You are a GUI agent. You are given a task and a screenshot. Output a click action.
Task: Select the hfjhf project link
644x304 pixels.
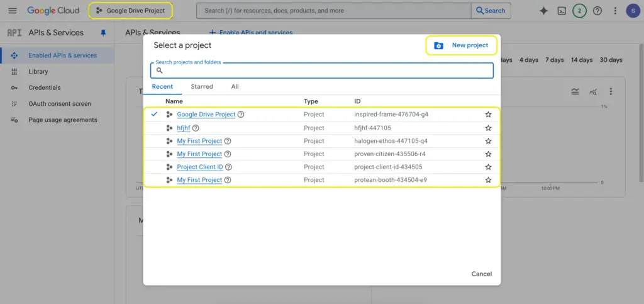(184, 128)
